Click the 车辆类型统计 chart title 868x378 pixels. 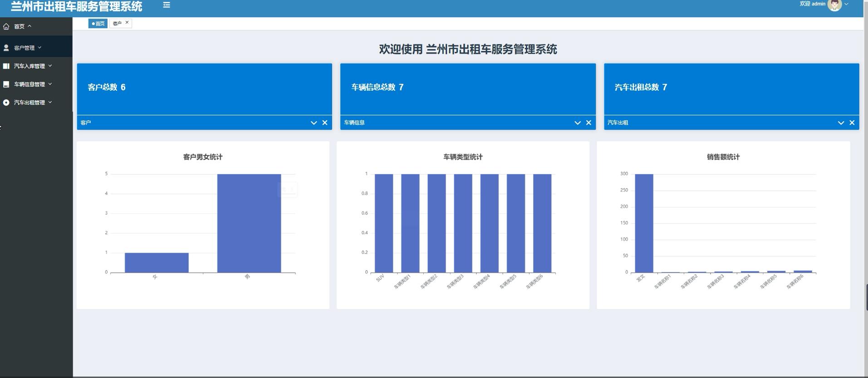pos(463,157)
